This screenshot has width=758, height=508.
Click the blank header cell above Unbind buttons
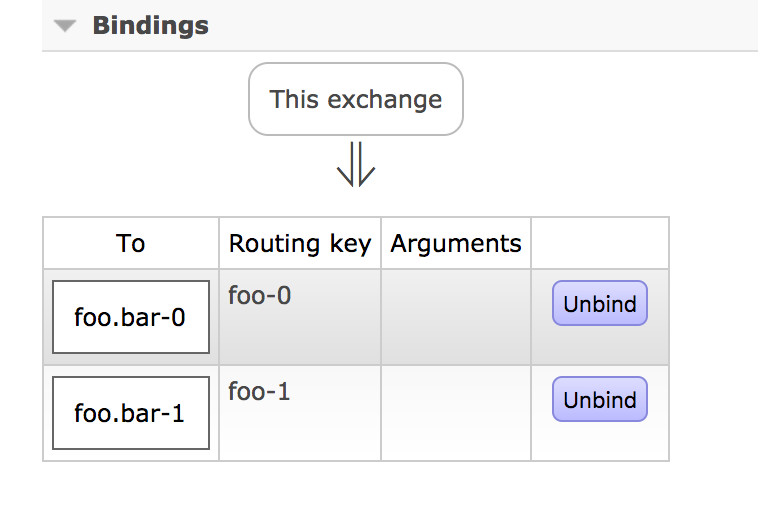tap(600, 243)
